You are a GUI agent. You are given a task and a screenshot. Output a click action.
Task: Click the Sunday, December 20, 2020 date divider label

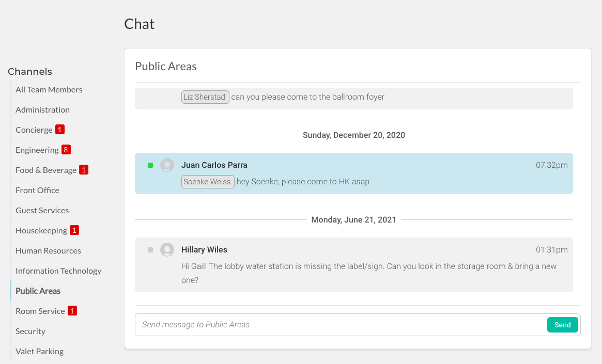click(x=353, y=135)
